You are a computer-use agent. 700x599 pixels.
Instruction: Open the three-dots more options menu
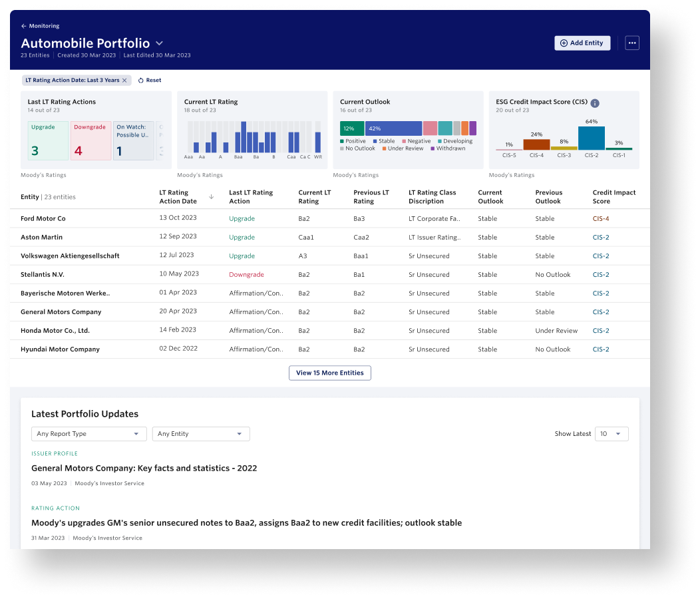631,43
